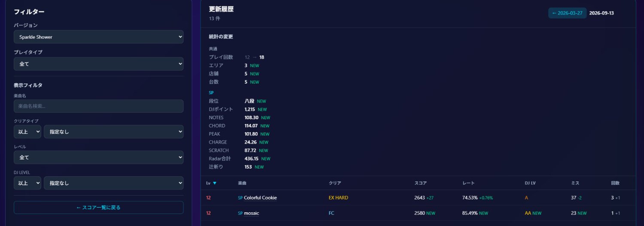The height and width of the screenshot is (226, 644).
Task: Click the クリア column header
Action: [x=335, y=183]
